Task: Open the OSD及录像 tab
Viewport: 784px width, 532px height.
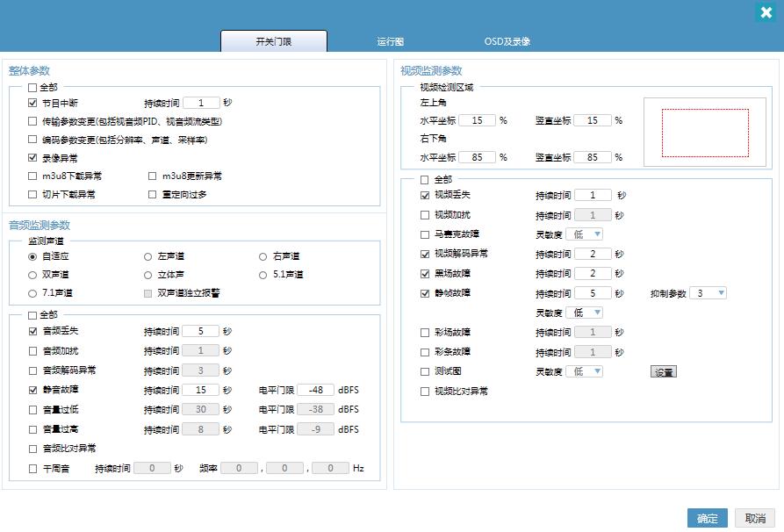Action: point(507,41)
